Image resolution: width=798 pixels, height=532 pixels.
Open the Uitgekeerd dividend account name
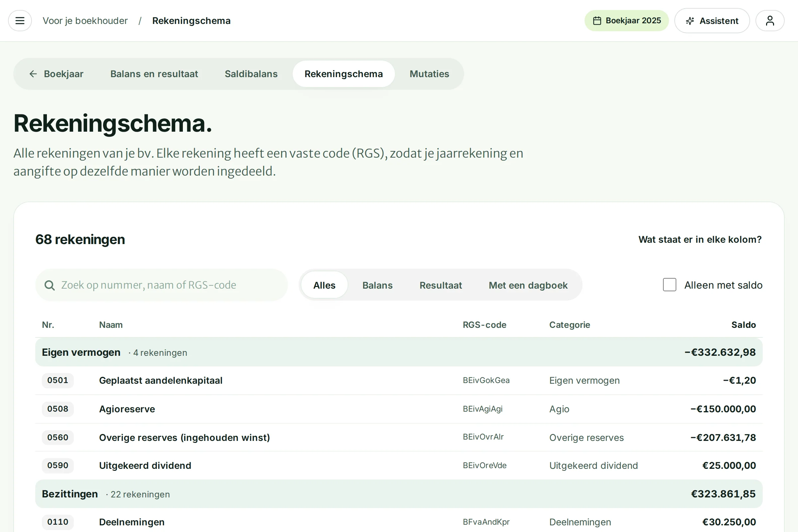[145, 465]
